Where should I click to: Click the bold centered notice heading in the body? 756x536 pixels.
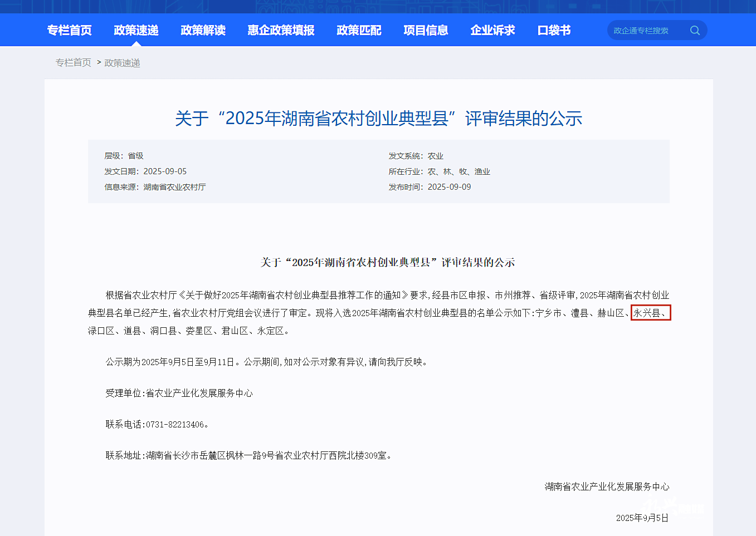coord(387,262)
